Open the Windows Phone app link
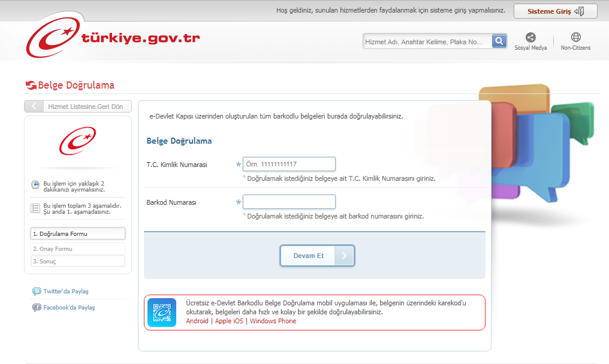The width and height of the screenshot is (609, 364). (273, 321)
